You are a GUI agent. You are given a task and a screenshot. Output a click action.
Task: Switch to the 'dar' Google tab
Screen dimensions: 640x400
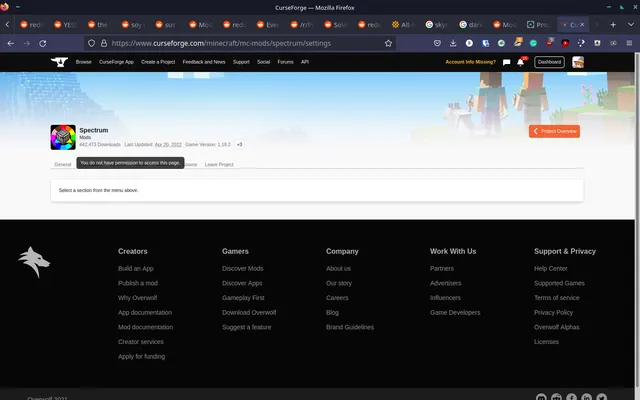click(470, 25)
